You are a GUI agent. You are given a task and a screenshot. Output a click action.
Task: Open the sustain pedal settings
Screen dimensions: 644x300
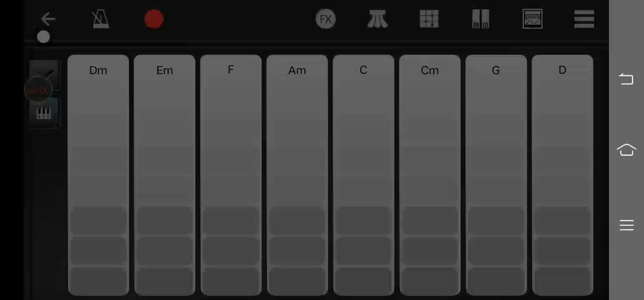coord(377,19)
